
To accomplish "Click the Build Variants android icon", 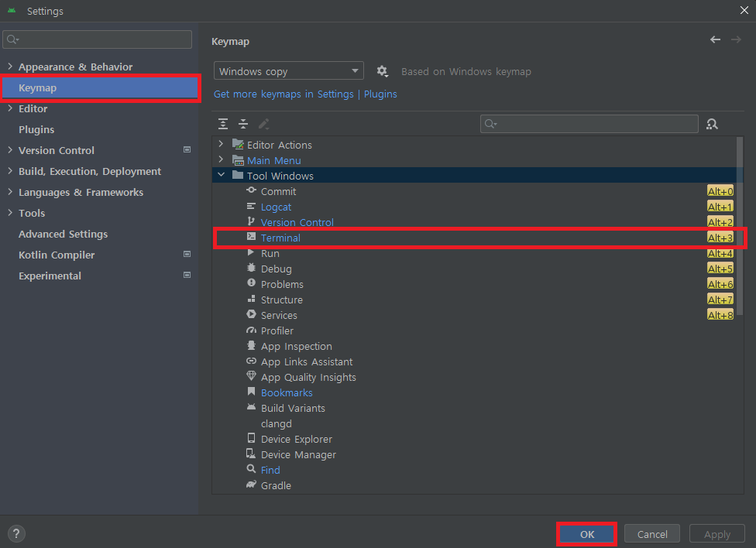I will click(x=251, y=407).
